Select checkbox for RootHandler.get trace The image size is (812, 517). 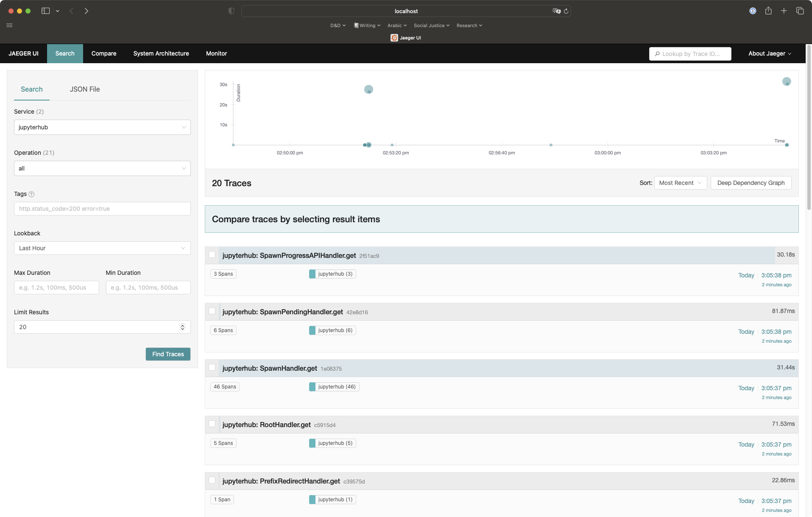(x=212, y=424)
